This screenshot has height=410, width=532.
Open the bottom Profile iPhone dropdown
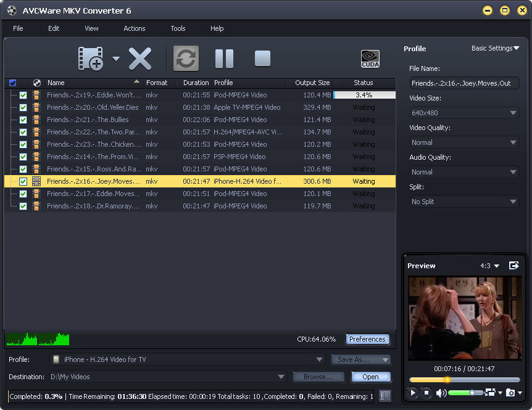(x=187, y=359)
